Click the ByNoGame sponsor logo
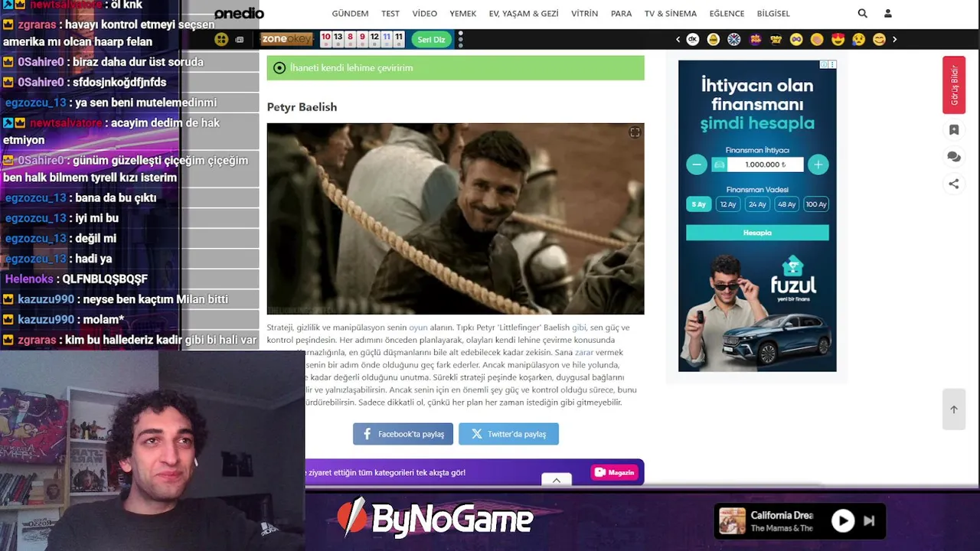Viewport: 980px width, 551px height. click(x=435, y=519)
